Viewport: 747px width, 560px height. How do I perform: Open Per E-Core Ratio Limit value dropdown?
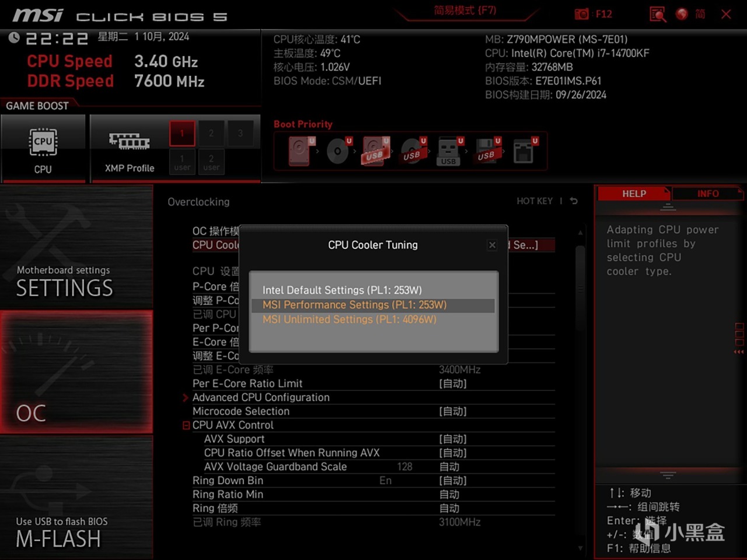click(x=453, y=384)
